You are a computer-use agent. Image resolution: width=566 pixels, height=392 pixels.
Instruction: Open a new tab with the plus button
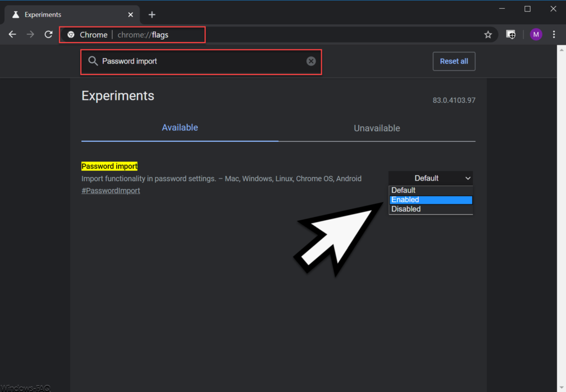point(152,15)
